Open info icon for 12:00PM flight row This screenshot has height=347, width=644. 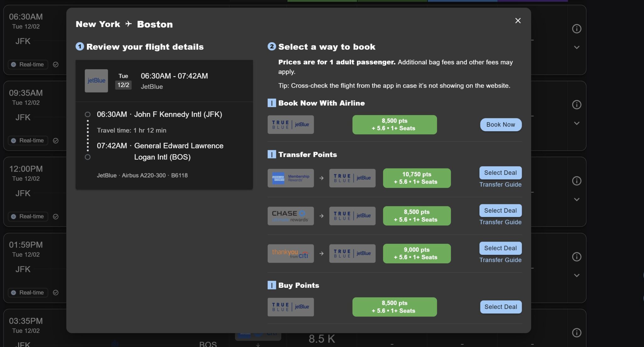(576, 181)
